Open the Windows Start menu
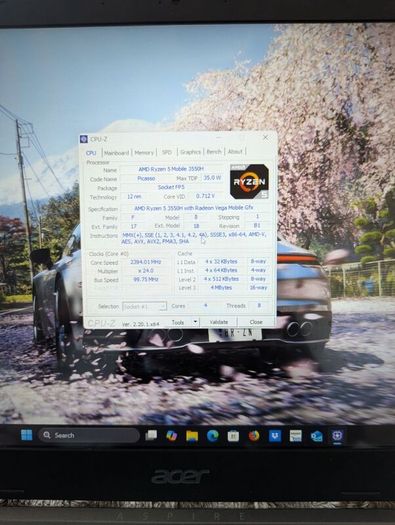The width and height of the screenshot is (395, 525). click(26, 435)
